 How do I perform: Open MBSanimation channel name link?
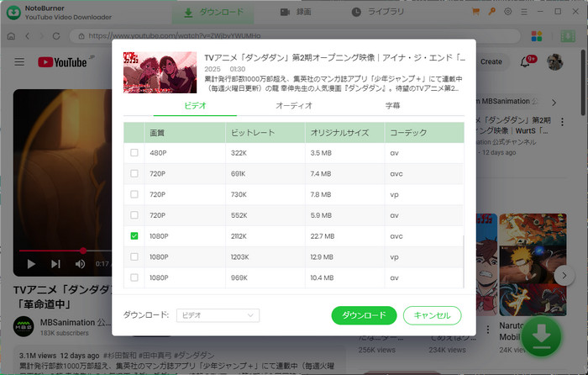click(x=75, y=322)
